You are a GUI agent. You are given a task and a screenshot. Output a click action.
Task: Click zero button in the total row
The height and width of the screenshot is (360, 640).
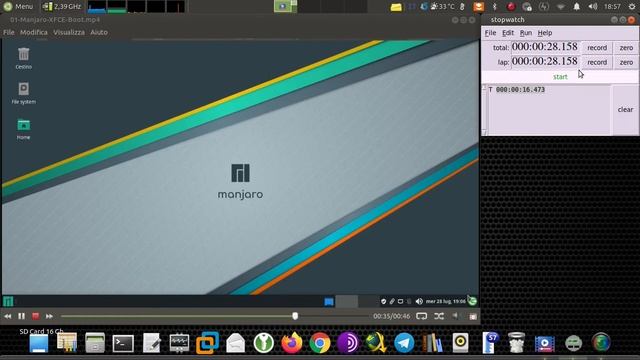[x=626, y=48]
